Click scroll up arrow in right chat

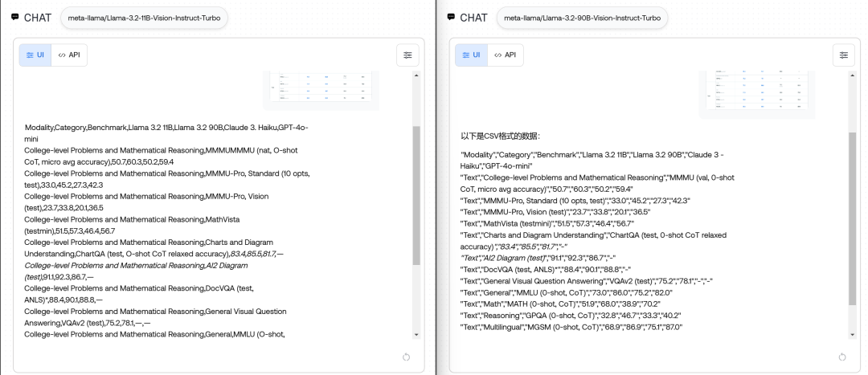pyautogui.click(x=853, y=75)
